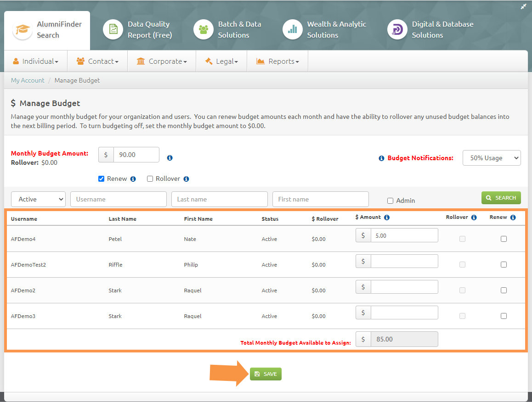Image resolution: width=532 pixels, height=402 pixels.
Task: Click the last name Petel in the table
Action: tap(115, 239)
